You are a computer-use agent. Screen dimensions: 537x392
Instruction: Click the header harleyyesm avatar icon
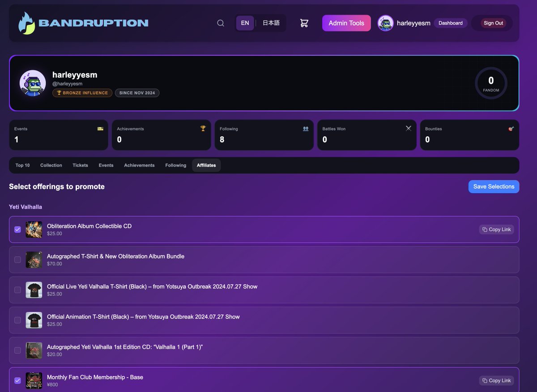tap(385, 23)
